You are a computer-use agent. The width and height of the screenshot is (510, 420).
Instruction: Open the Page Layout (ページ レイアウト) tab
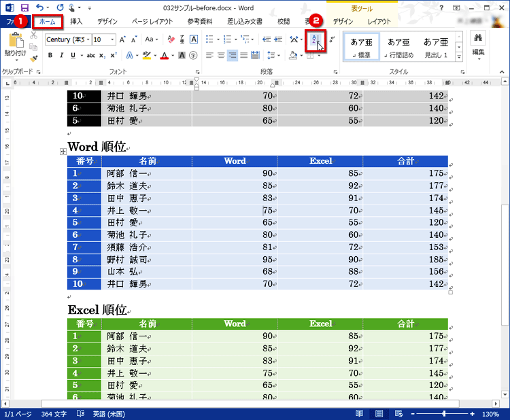tap(152, 22)
